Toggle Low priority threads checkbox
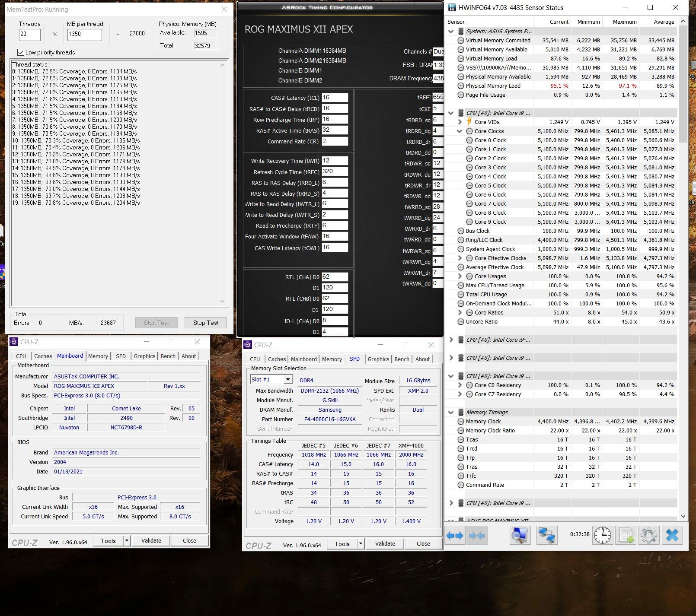The height and width of the screenshot is (616, 696). (x=20, y=52)
